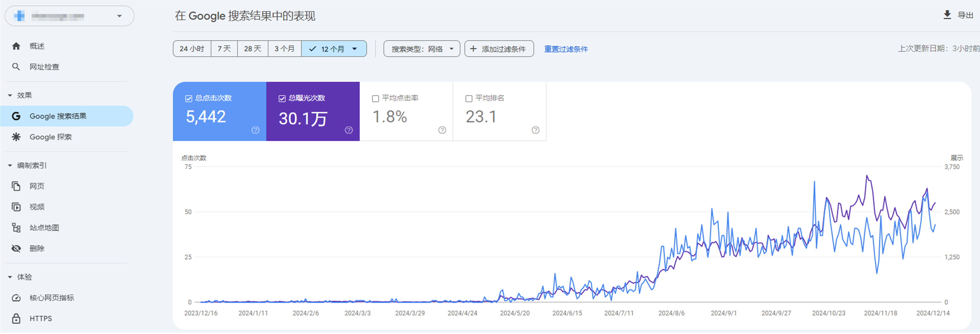The height and width of the screenshot is (334, 980).
Task: Click help icon on 总曝光次数 card
Action: (x=349, y=130)
